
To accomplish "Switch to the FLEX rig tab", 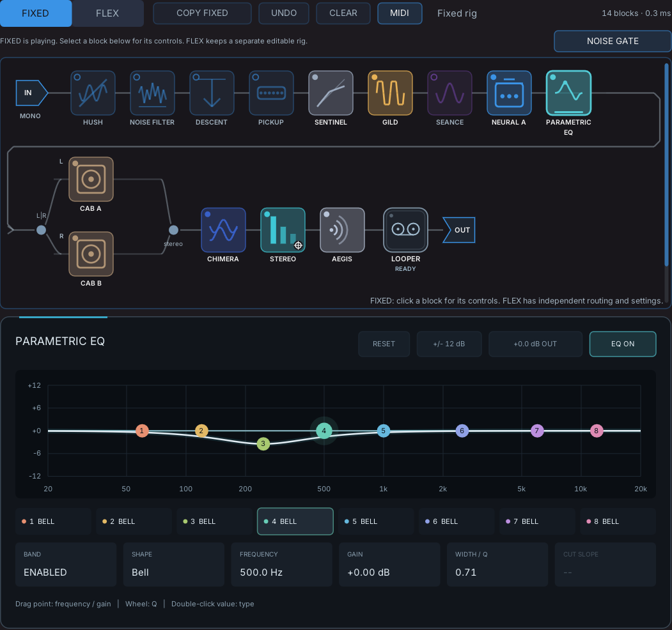I will [x=107, y=13].
